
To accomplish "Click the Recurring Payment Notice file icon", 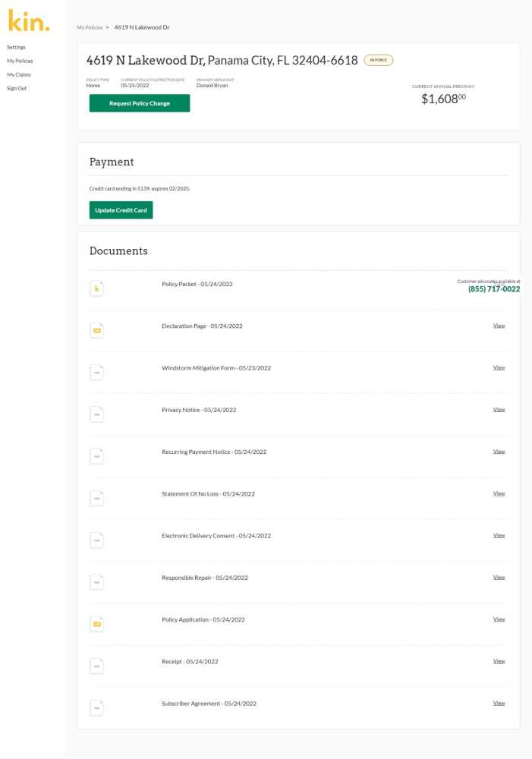I will 96,455.
